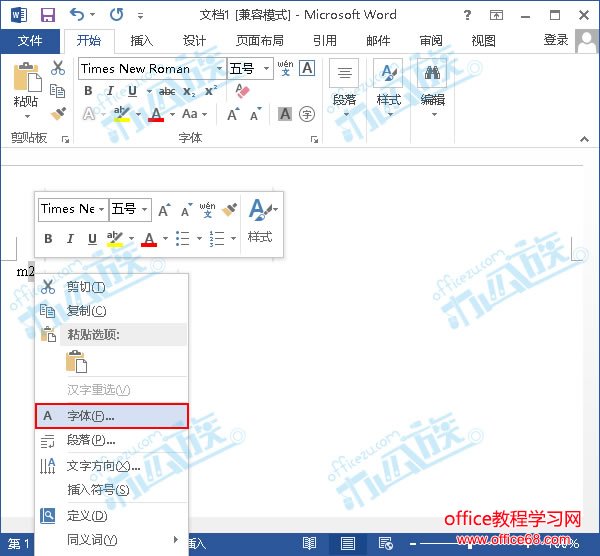Click the Redo repeat icon
This screenshot has width=600, height=556.
(116, 15)
